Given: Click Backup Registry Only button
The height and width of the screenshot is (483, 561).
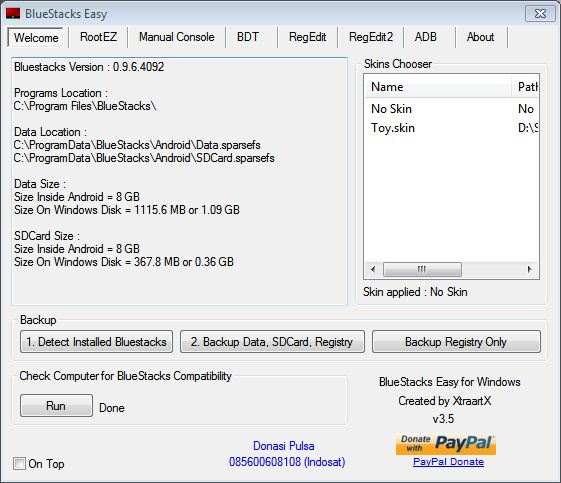Looking at the screenshot, I should coord(456,342).
